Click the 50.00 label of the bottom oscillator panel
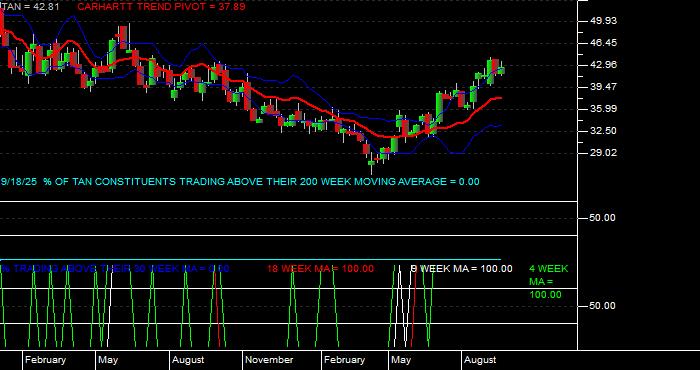 pyautogui.click(x=603, y=306)
